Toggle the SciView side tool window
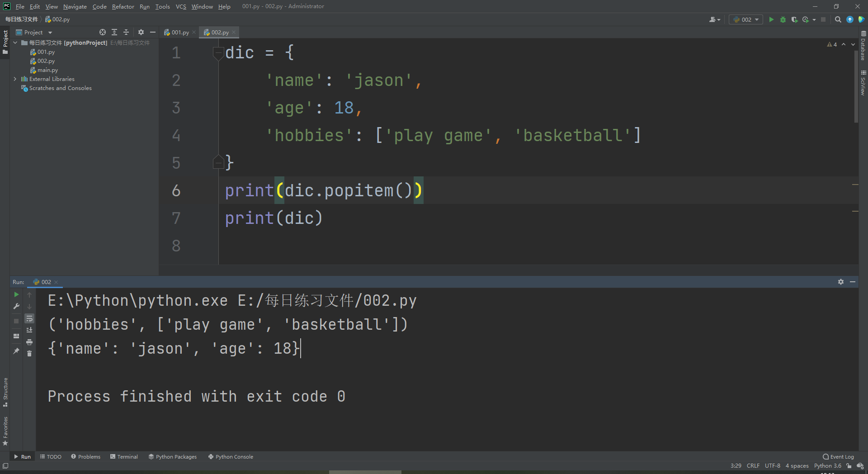Screen dimensions: 868x474 click(863, 83)
